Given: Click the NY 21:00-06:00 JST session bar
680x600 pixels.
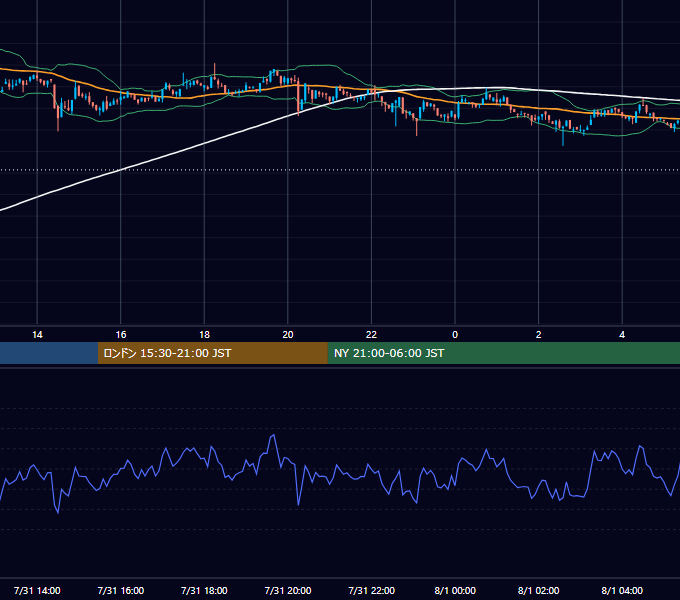Looking at the screenshot, I should pos(503,353).
